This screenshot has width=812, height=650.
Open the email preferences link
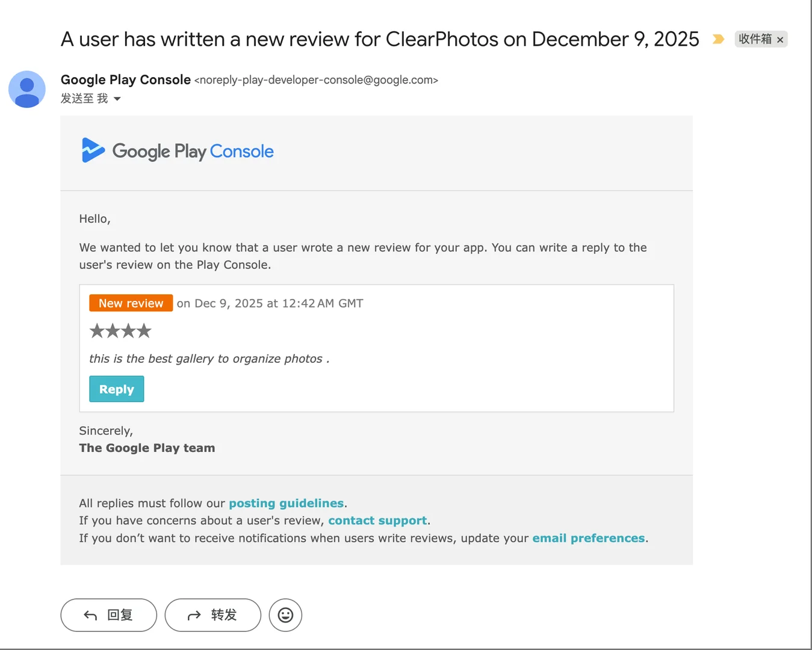[x=588, y=538]
